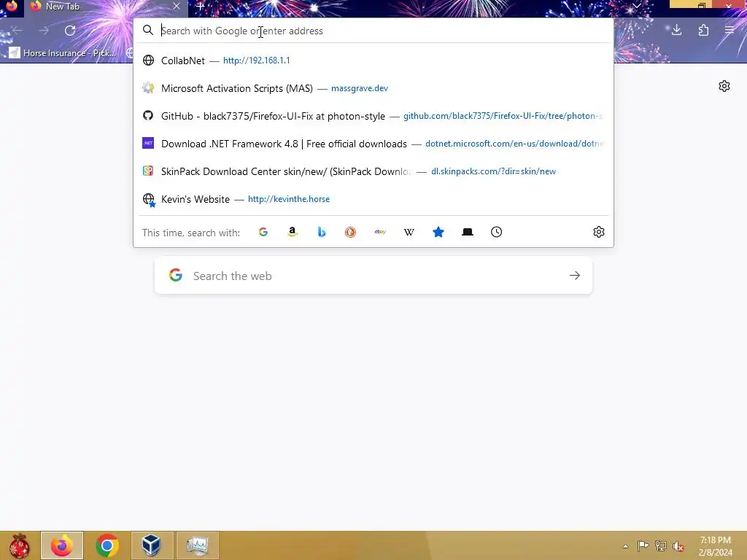Select Download .NET Framework 4.8 suggestion

tap(373, 144)
